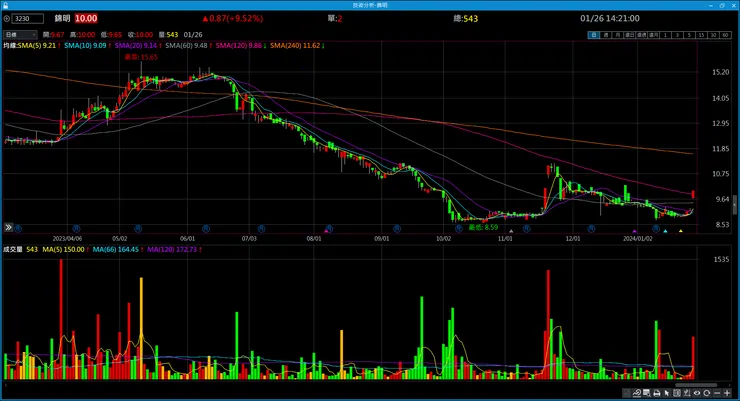Click the circled plus icon beside stock code
The image size is (740, 401).
coord(7,19)
